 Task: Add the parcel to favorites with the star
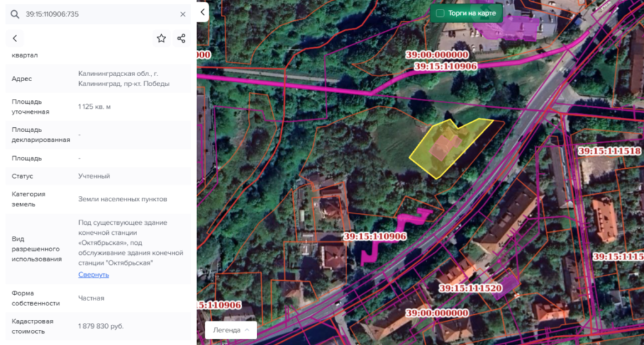(x=161, y=38)
